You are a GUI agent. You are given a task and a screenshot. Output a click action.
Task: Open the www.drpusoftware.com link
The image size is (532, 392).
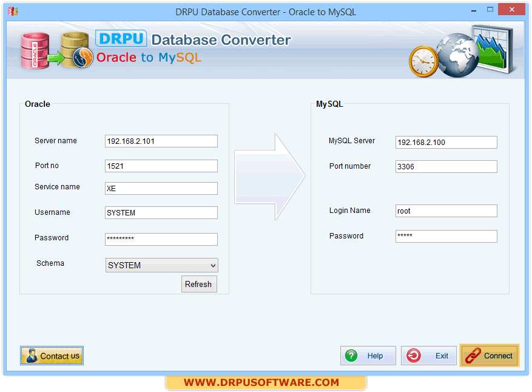click(x=261, y=382)
